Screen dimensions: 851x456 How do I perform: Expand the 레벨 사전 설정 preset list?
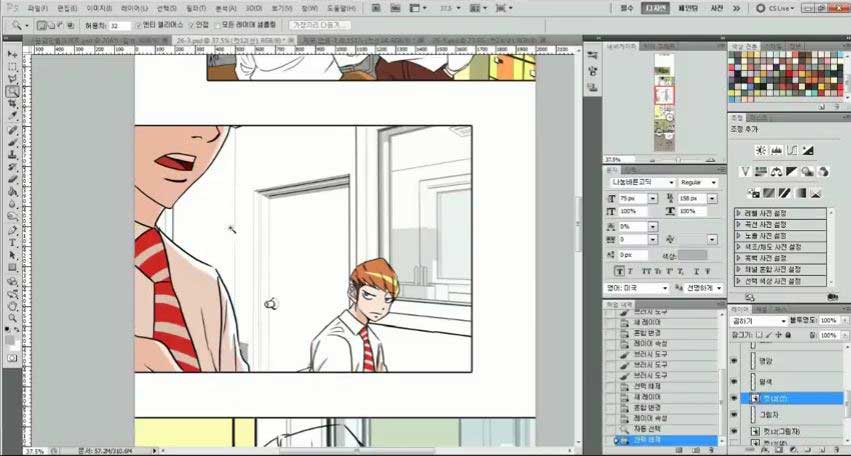pyautogui.click(x=738, y=213)
